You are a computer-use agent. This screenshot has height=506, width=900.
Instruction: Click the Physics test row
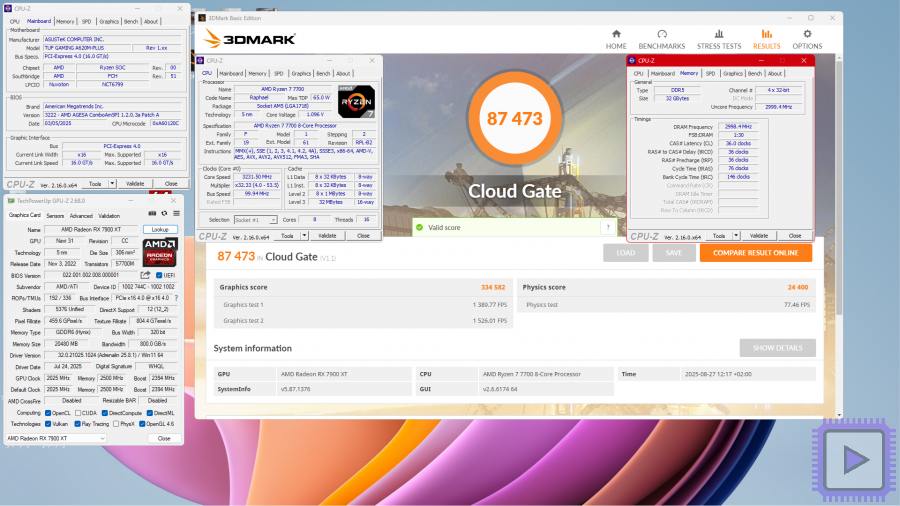point(667,305)
